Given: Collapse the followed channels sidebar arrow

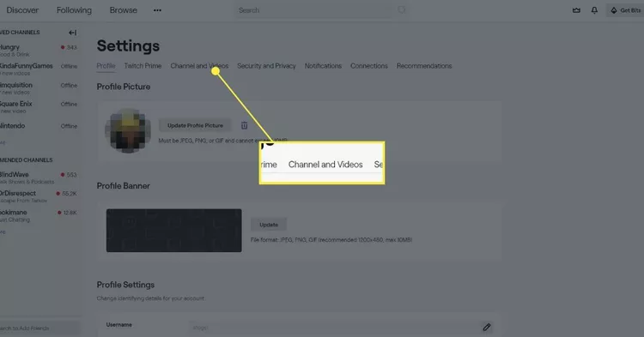Looking at the screenshot, I should tap(73, 33).
